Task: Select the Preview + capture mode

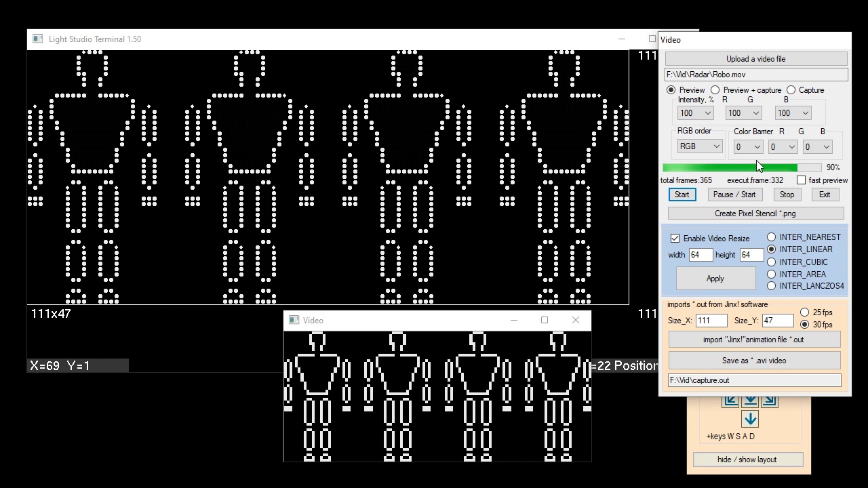Action: (715, 90)
